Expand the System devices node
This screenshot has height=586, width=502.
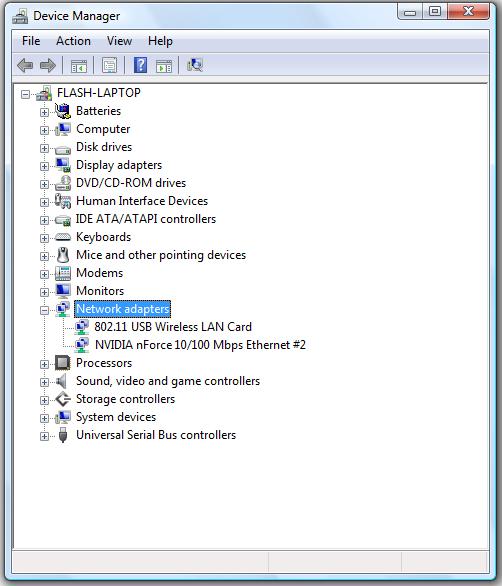pyautogui.click(x=44, y=419)
